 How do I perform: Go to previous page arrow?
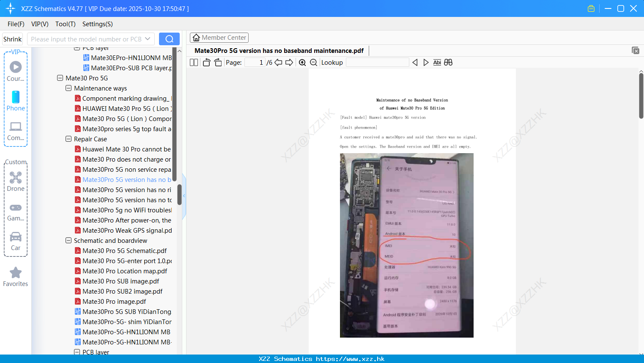278,62
